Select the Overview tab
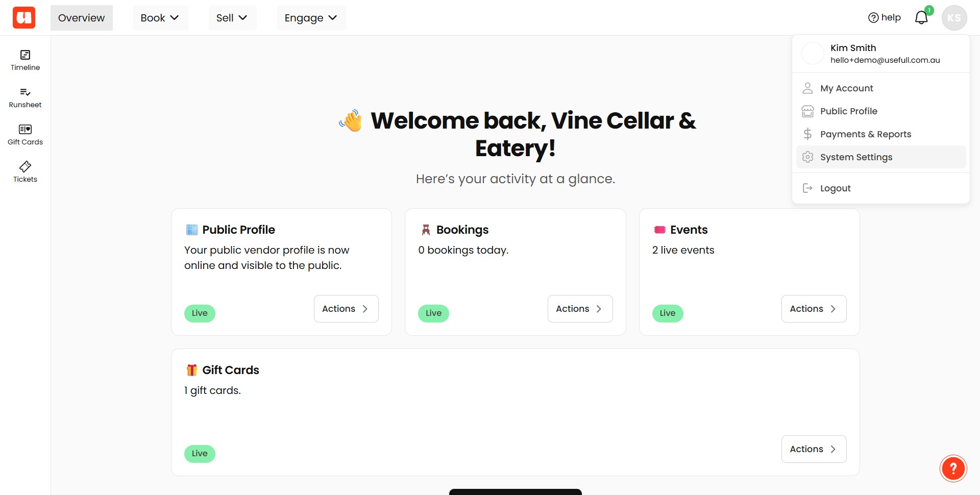The width and height of the screenshot is (980, 495). (82, 18)
